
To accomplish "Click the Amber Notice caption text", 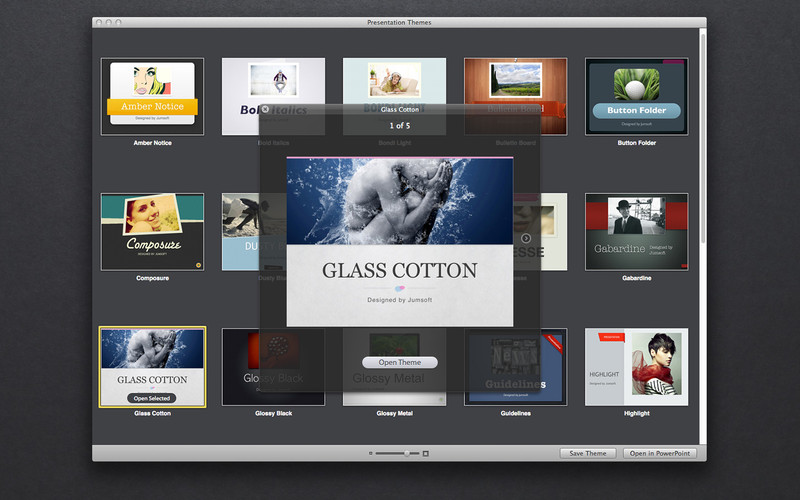I will 152,143.
